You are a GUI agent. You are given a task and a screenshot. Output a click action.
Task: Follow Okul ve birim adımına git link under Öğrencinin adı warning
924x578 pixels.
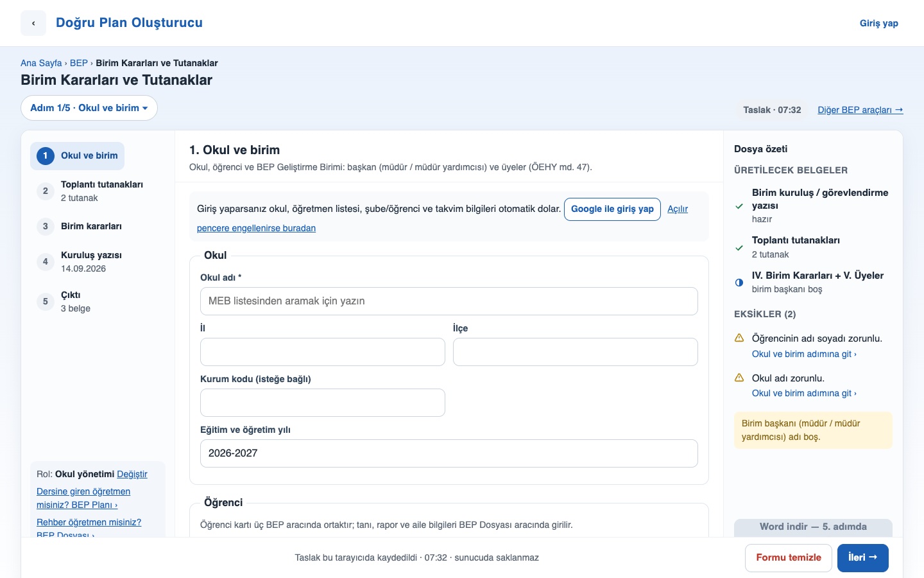click(804, 354)
